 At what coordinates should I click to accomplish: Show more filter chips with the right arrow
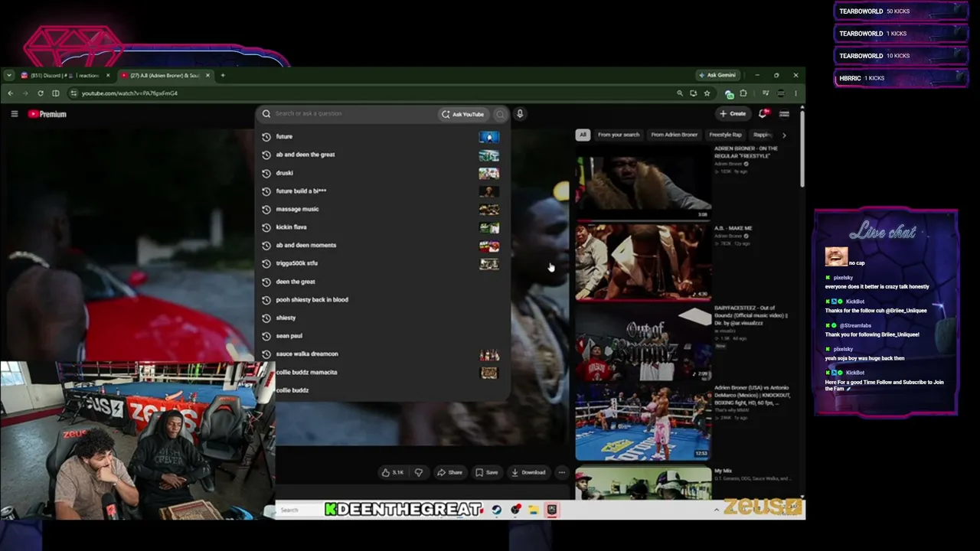pyautogui.click(x=784, y=135)
